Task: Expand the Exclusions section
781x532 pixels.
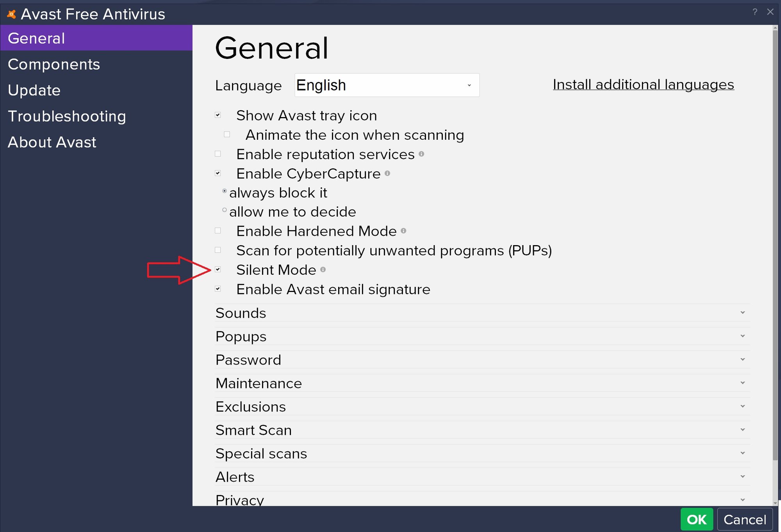Action: coord(742,406)
